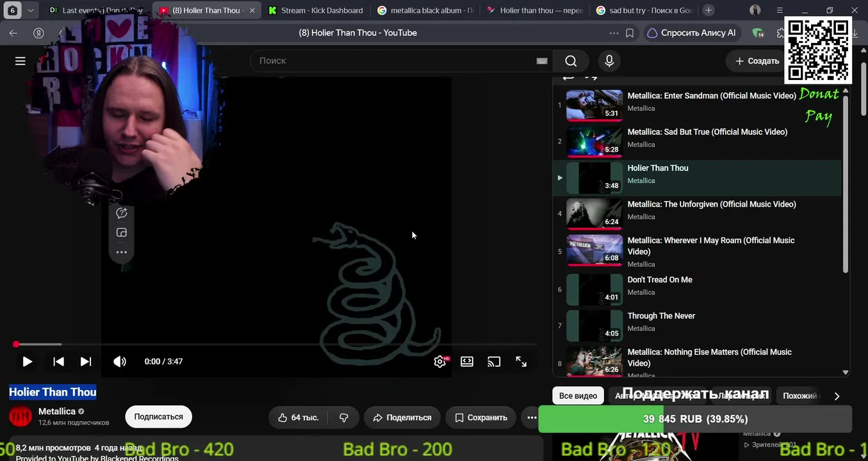Click the 12,6 млн подписчиков subscriber count
Image resolution: width=868 pixels, height=461 pixels.
click(x=74, y=423)
